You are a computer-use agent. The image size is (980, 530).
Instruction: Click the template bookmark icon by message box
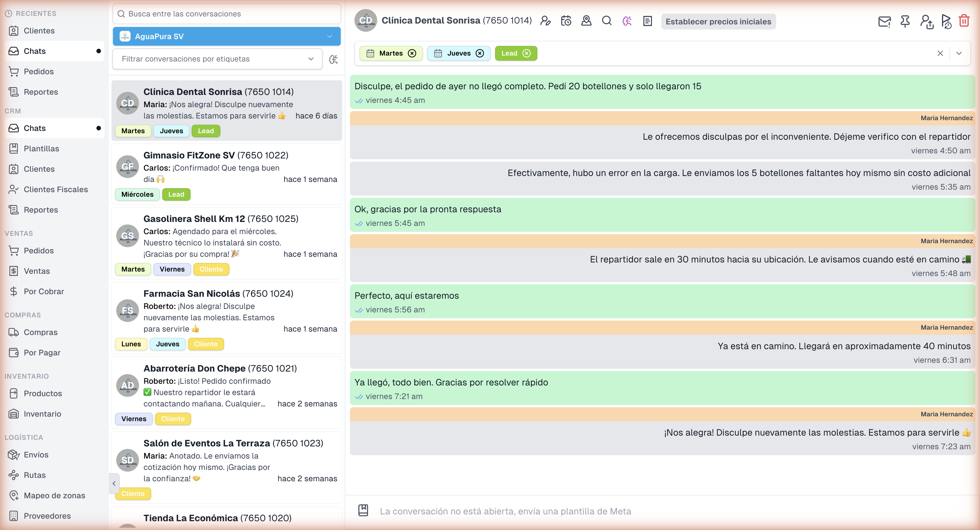click(x=363, y=510)
